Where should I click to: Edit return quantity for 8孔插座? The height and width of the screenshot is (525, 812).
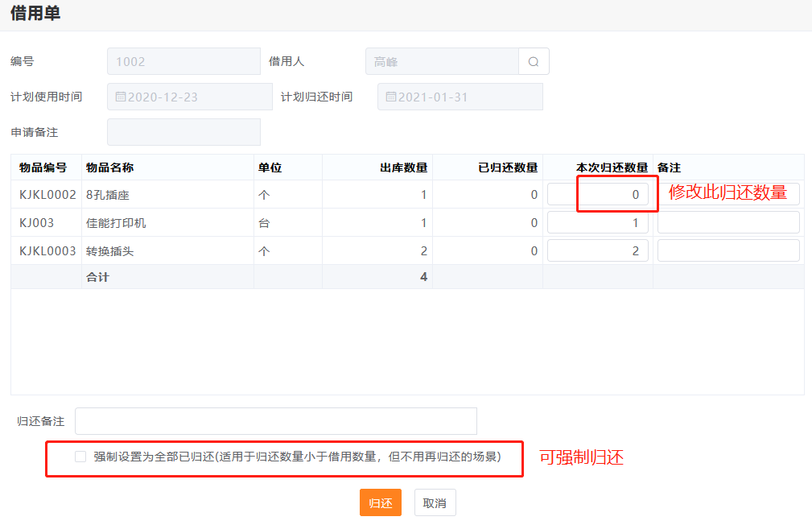(598, 195)
